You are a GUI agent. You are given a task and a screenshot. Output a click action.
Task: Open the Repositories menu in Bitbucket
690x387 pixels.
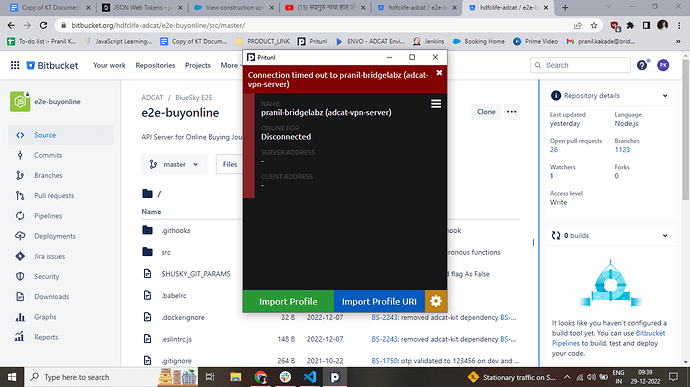point(155,65)
